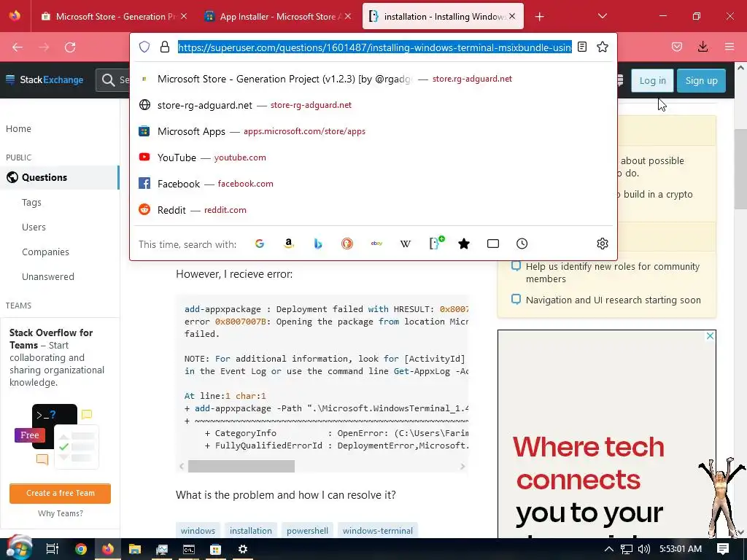Search history with the clock shortcut
The width and height of the screenshot is (747, 560).
point(522,244)
